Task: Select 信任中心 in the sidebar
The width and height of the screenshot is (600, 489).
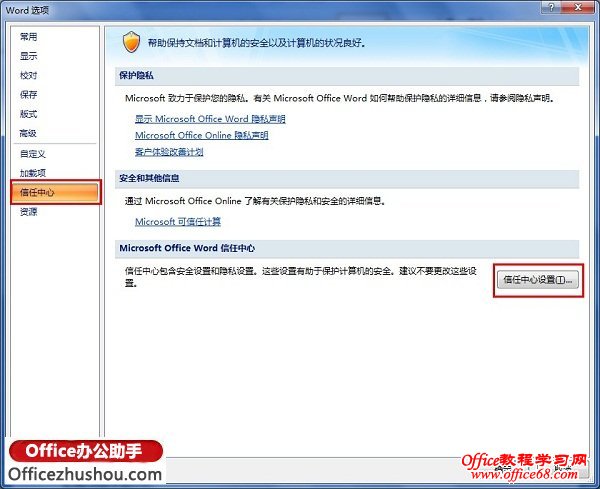Action: tap(55, 192)
